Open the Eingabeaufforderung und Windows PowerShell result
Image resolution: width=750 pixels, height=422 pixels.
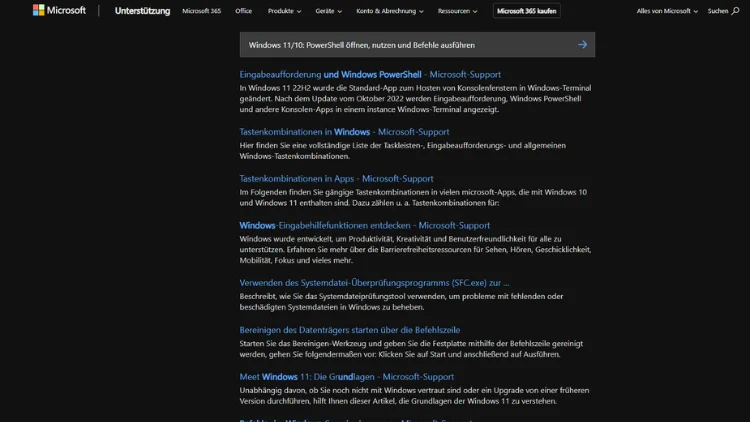[x=370, y=74]
